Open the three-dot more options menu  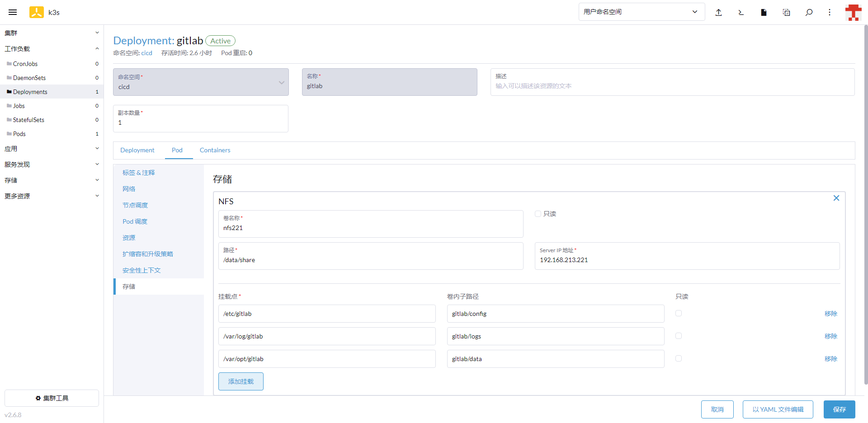coord(829,12)
